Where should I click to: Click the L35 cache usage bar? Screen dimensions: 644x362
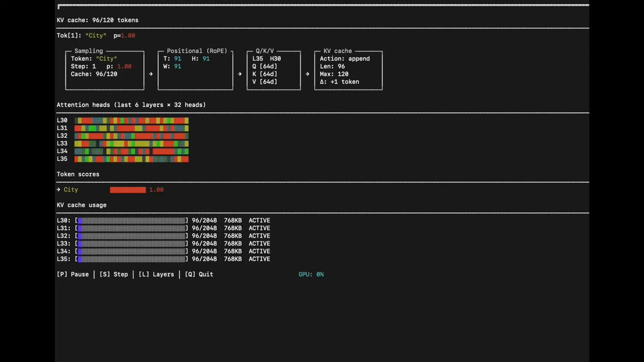coord(131,259)
